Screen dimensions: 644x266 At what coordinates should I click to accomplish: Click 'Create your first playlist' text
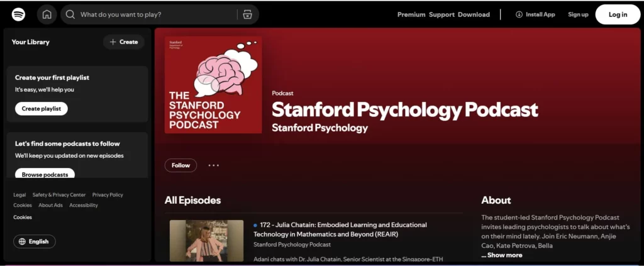(52, 77)
